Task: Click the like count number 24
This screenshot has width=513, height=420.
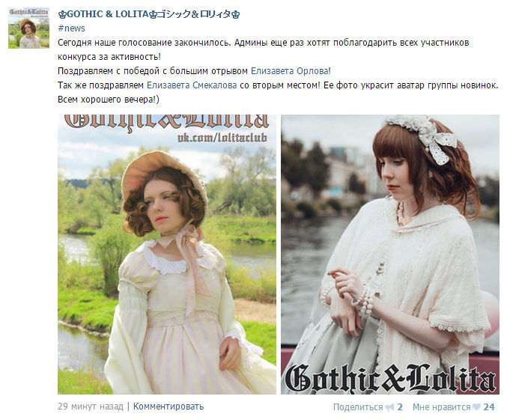Action: (x=489, y=407)
